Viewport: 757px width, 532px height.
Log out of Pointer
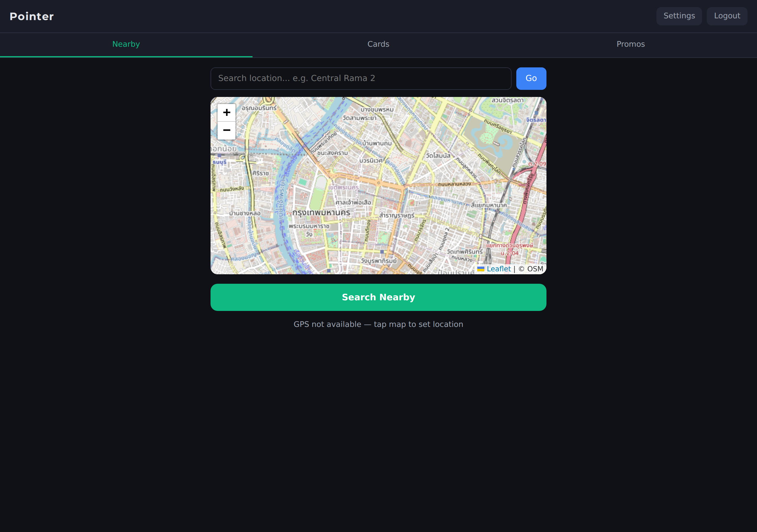727,16
